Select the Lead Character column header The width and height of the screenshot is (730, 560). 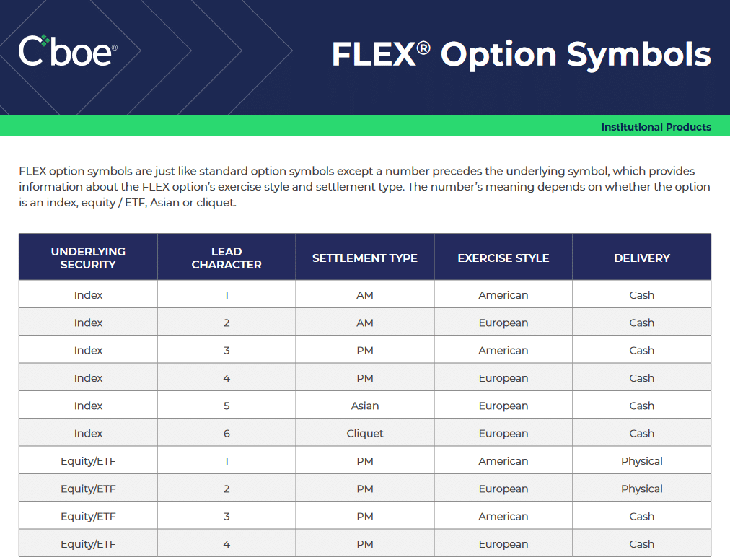(227, 258)
